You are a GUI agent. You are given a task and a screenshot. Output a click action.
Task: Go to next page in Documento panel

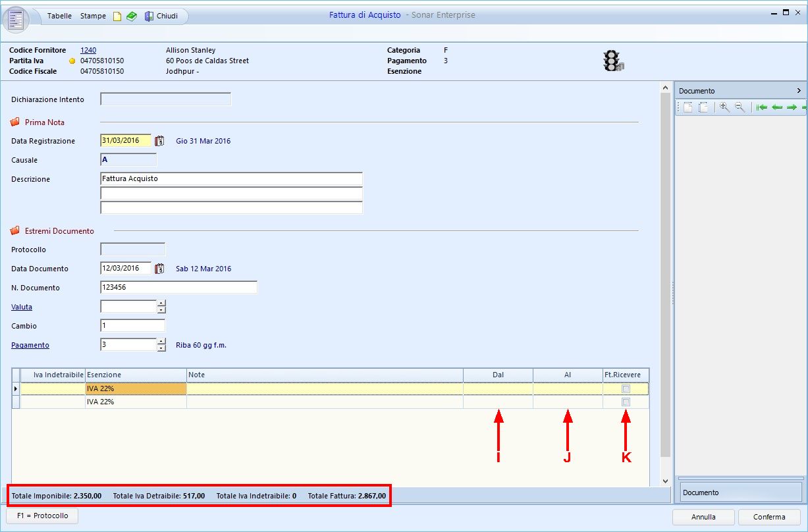[x=792, y=107]
